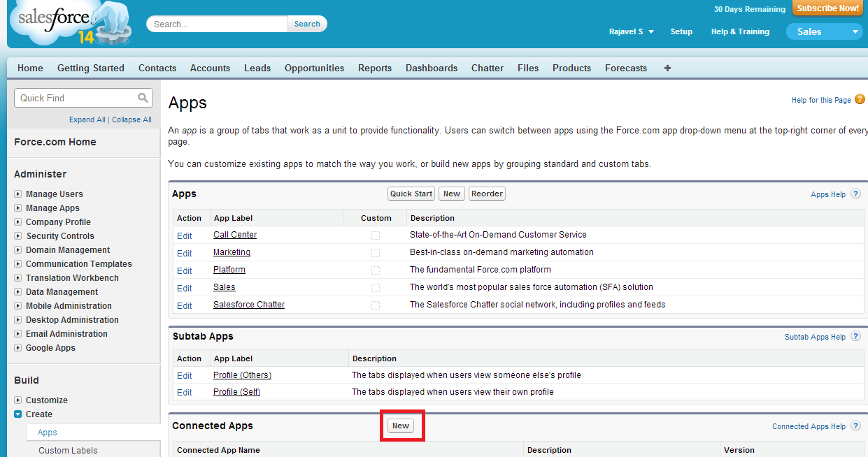868x457 pixels.
Task: Open the Chatter tab
Action: click(x=488, y=68)
